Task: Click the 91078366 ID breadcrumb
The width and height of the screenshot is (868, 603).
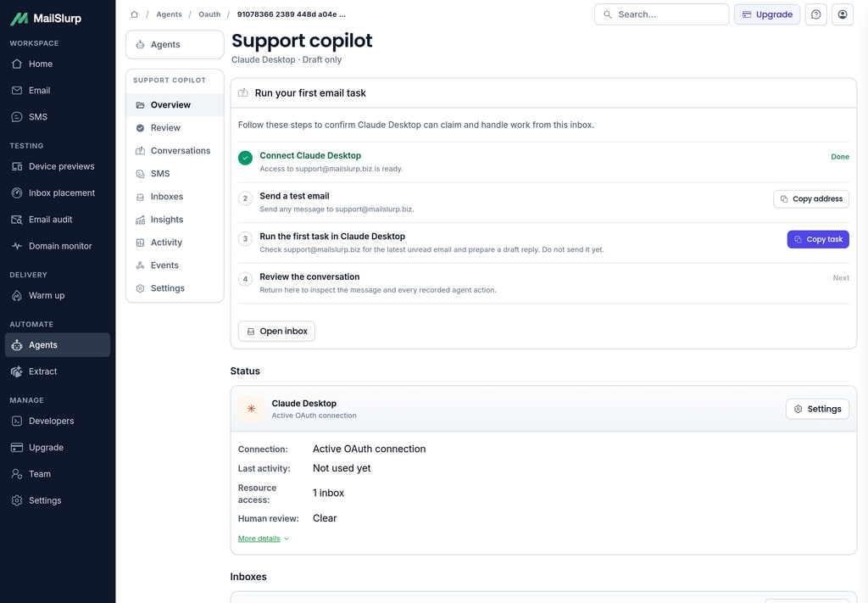Action: [x=292, y=14]
